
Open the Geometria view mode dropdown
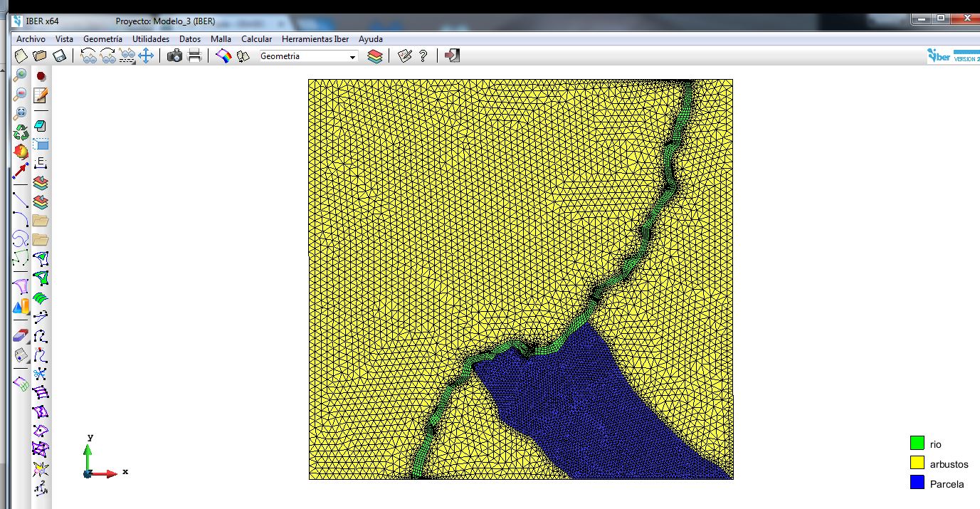coord(308,56)
